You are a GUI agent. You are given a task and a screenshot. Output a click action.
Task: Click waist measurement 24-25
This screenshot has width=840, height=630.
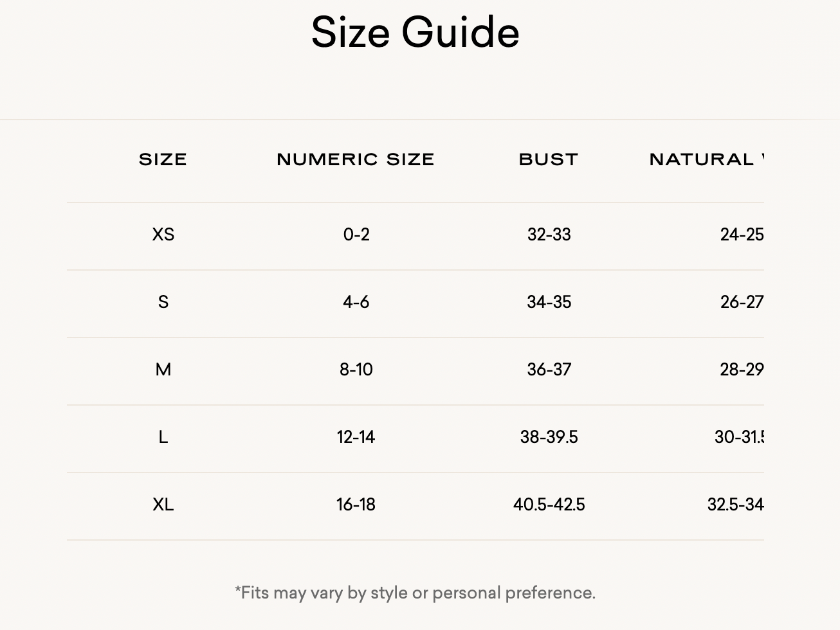tap(742, 235)
